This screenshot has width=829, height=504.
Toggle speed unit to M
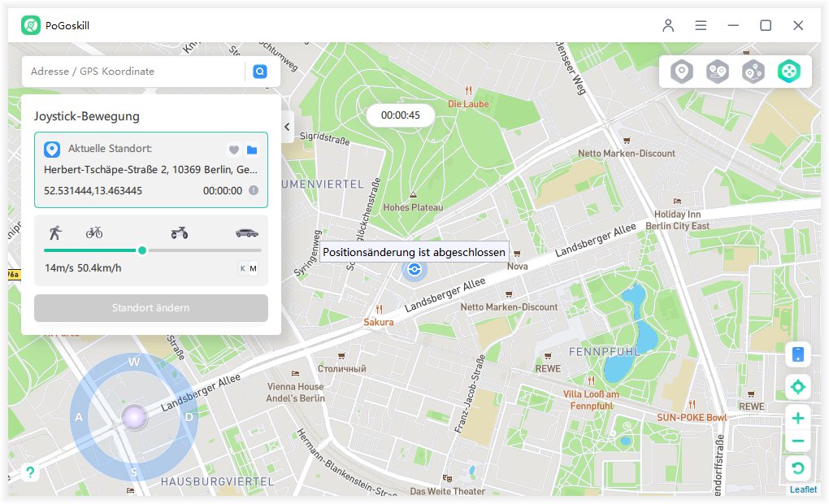pos(253,268)
